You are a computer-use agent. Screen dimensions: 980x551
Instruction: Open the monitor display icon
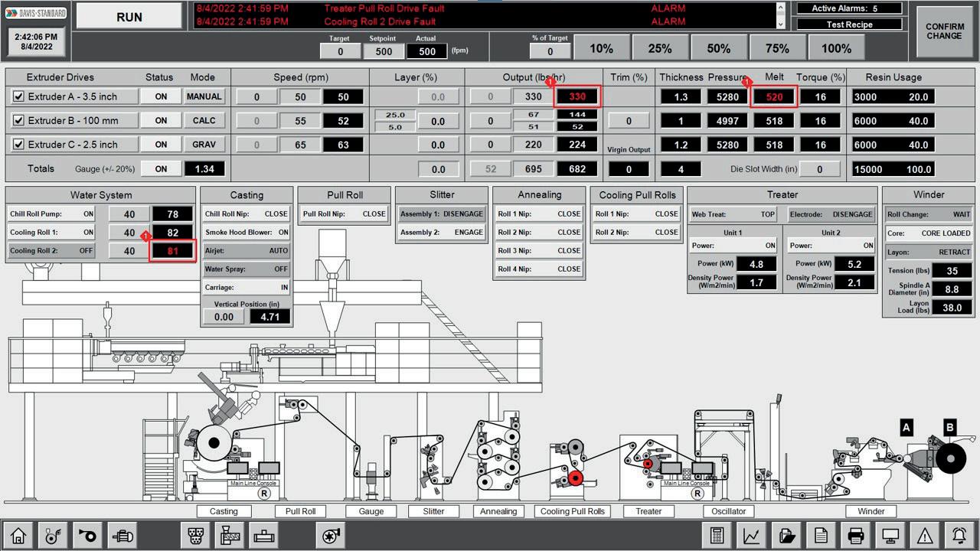tap(890, 536)
